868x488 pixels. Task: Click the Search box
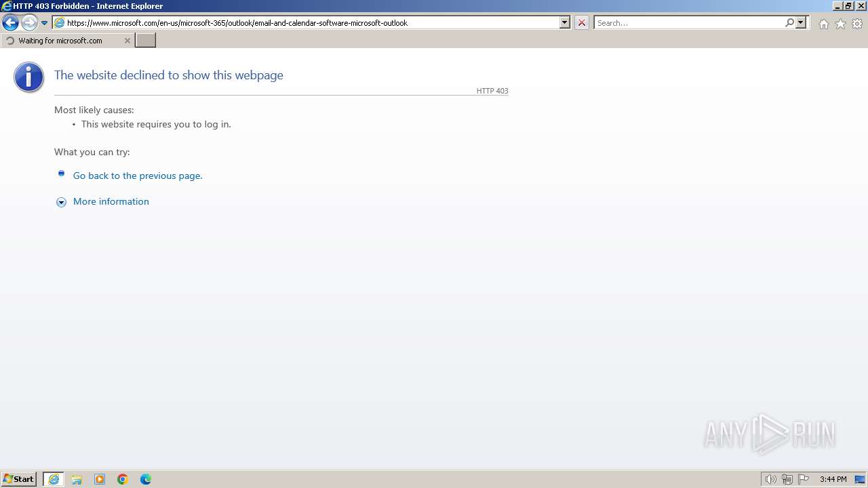[x=688, y=22]
